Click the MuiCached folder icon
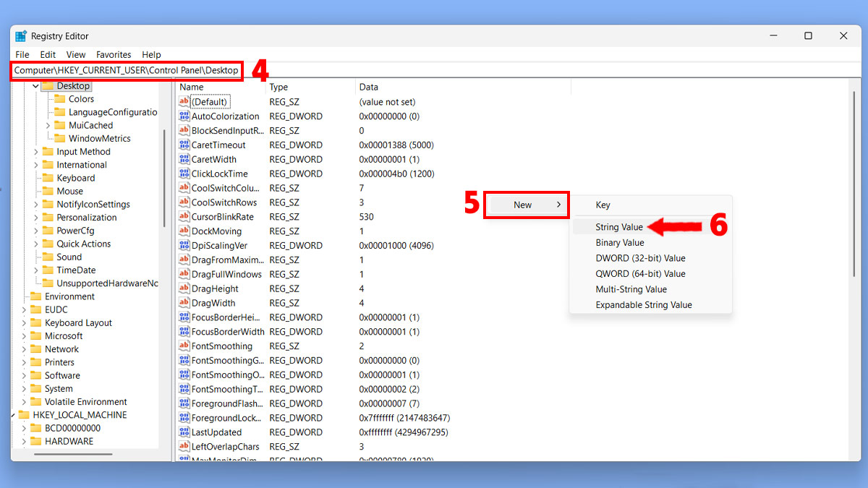This screenshot has height=488, width=868. (60, 125)
